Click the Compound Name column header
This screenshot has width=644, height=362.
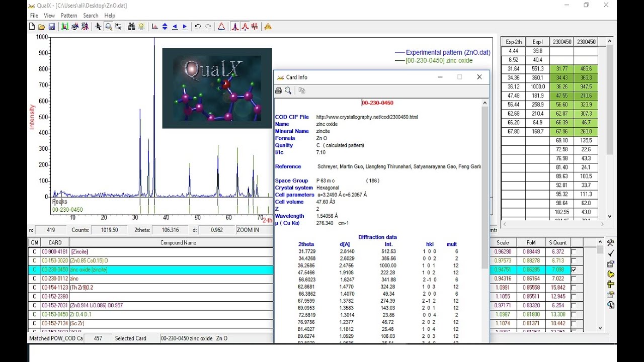[178, 242]
